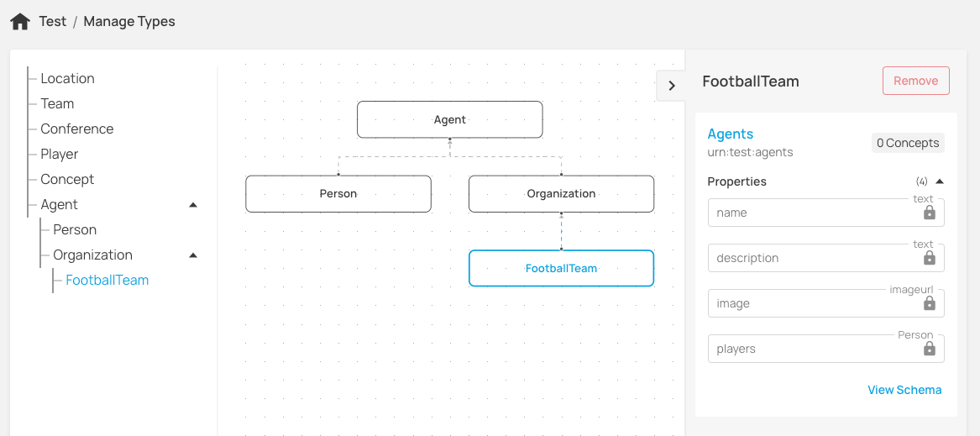Open the View Schema link
Image resolution: width=980 pixels, height=436 pixels.
904,390
